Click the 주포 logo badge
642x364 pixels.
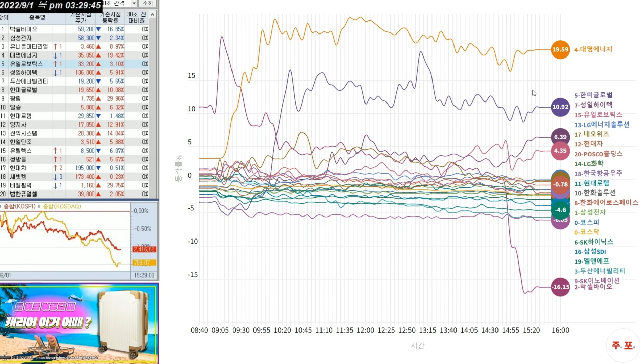coord(623,345)
